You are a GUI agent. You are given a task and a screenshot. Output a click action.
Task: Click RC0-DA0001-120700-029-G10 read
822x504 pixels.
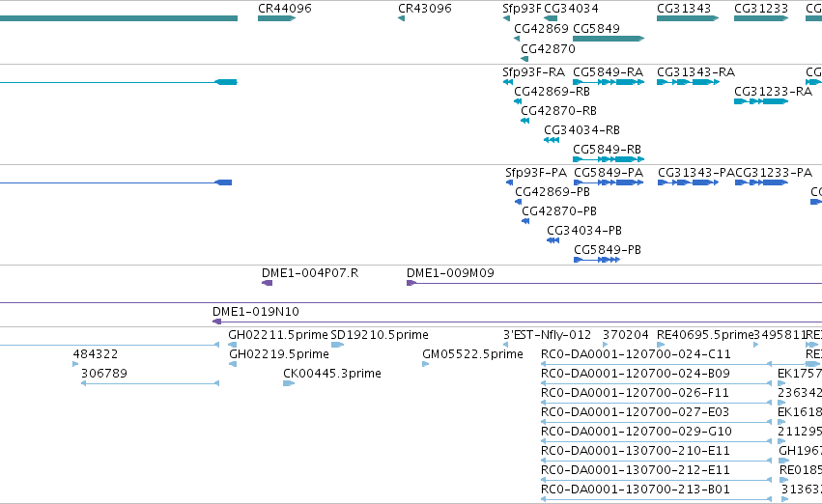[656, 441]
